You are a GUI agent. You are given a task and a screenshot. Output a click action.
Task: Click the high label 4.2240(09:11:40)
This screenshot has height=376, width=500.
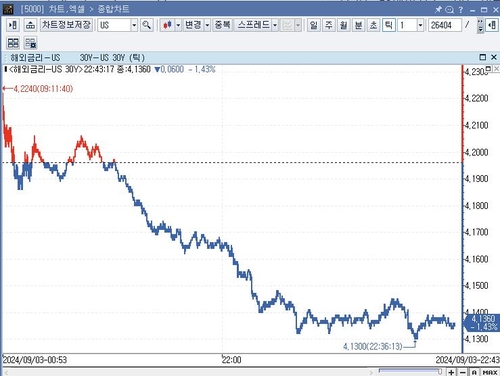tap(43, 89)
